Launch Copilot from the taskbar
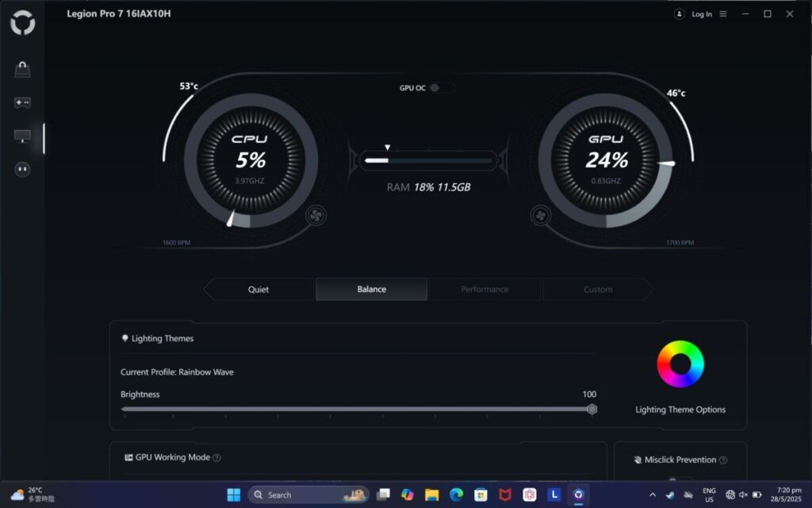Image resolution: width=812 pixels, height=508 pixels. click(x=408, y=495)
